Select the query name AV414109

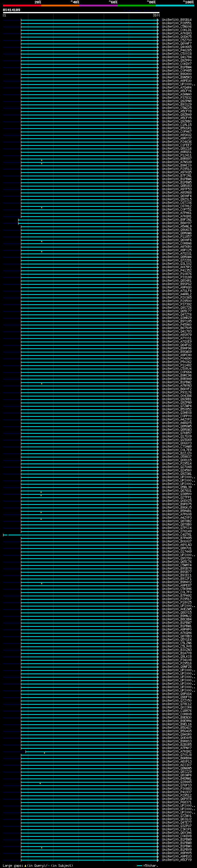tap(11, 10)
